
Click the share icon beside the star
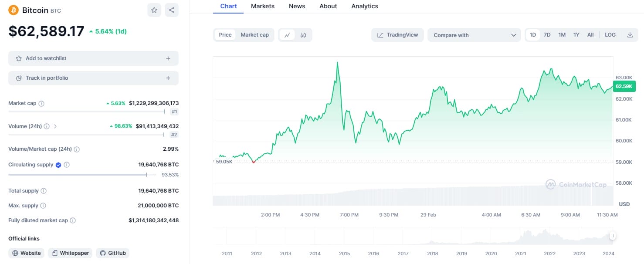172,10
